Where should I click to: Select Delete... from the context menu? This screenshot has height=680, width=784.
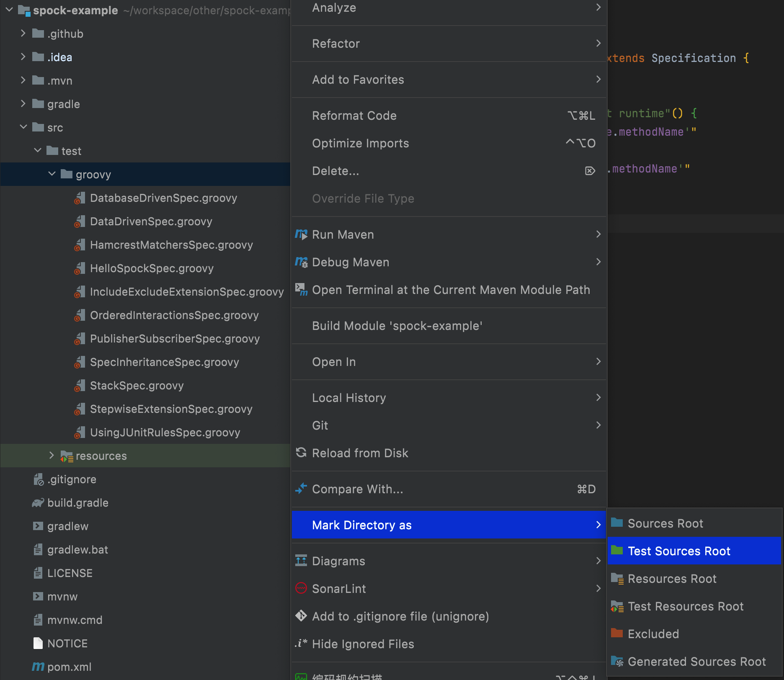(449, 171)
